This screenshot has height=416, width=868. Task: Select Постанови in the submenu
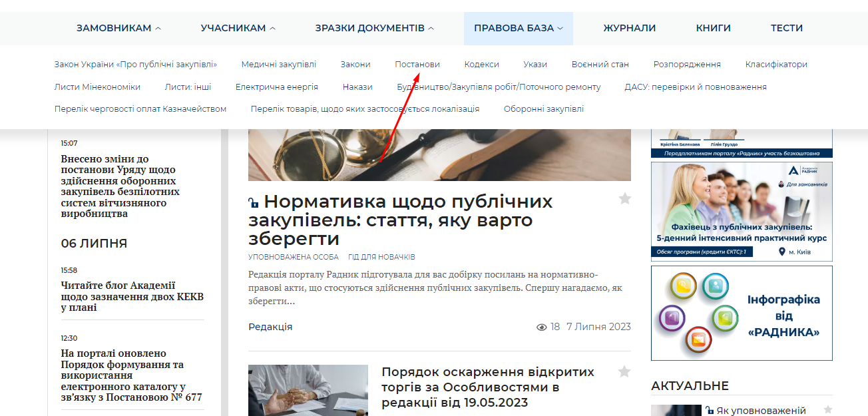pyautogui.click(x=417, y=65)
